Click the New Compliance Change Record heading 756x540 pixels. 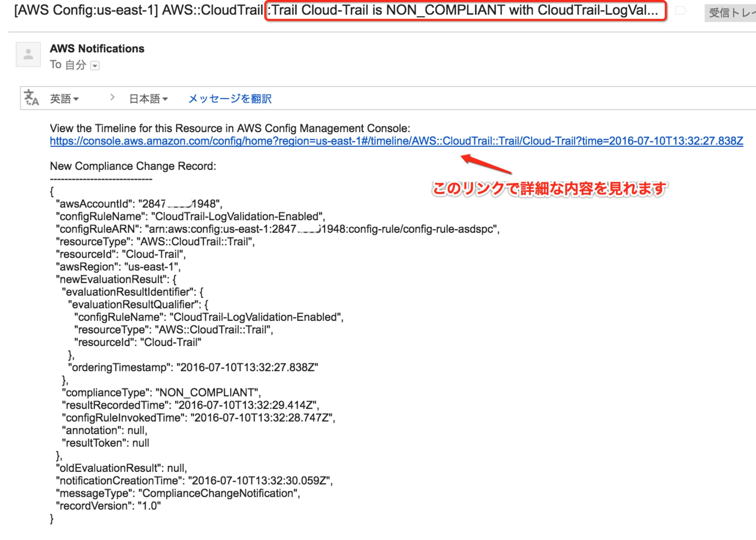point(133,166)
